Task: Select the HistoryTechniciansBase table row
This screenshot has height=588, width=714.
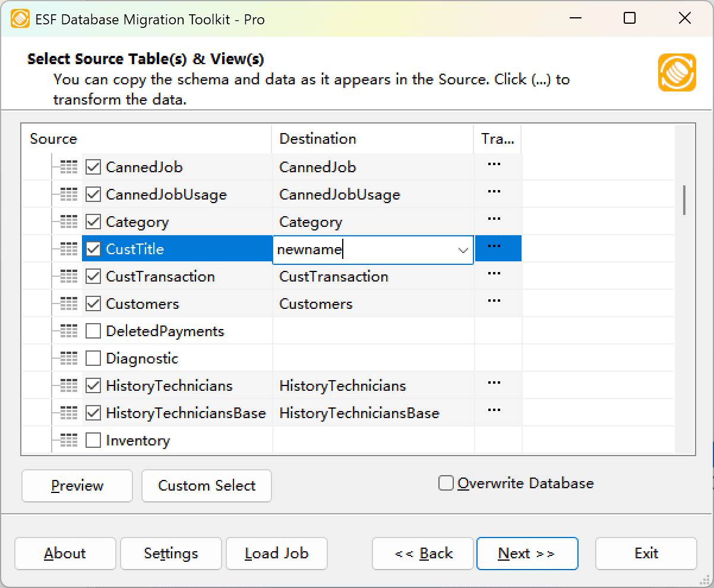Action: (185, 413)
